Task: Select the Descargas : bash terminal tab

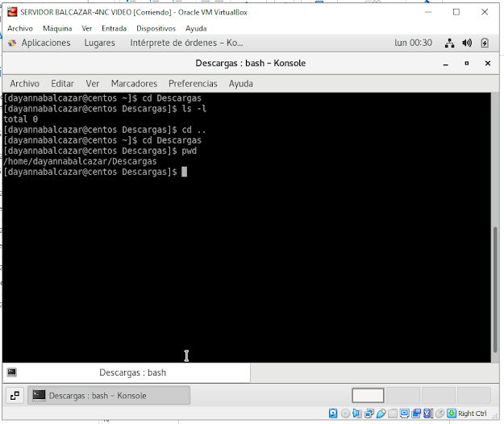Action: (x=127, y=372)
